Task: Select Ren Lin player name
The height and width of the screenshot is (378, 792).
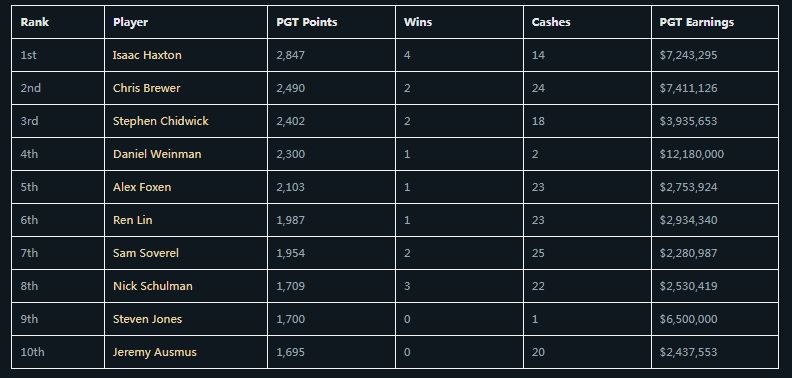Action: point(132,220)
